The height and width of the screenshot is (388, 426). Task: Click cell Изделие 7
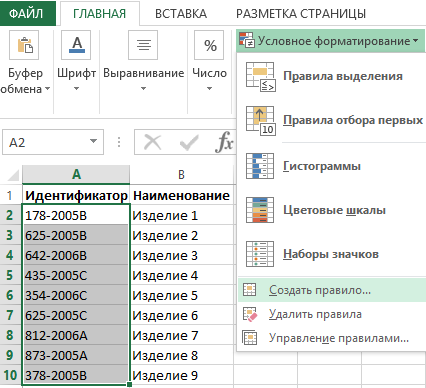[x=182, y=335]
